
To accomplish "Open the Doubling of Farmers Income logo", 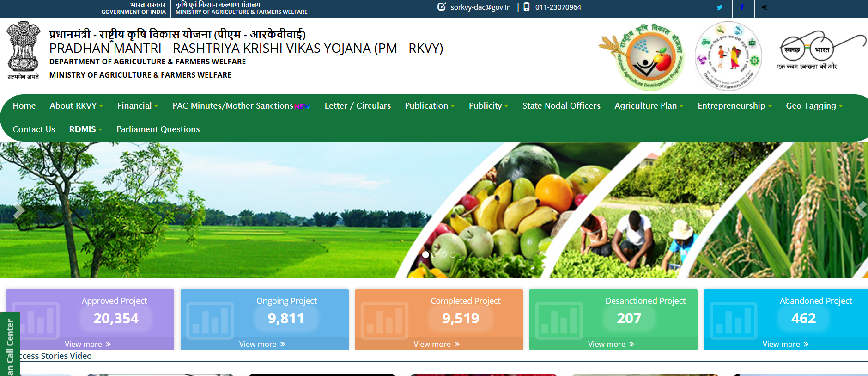I will 728,56.
